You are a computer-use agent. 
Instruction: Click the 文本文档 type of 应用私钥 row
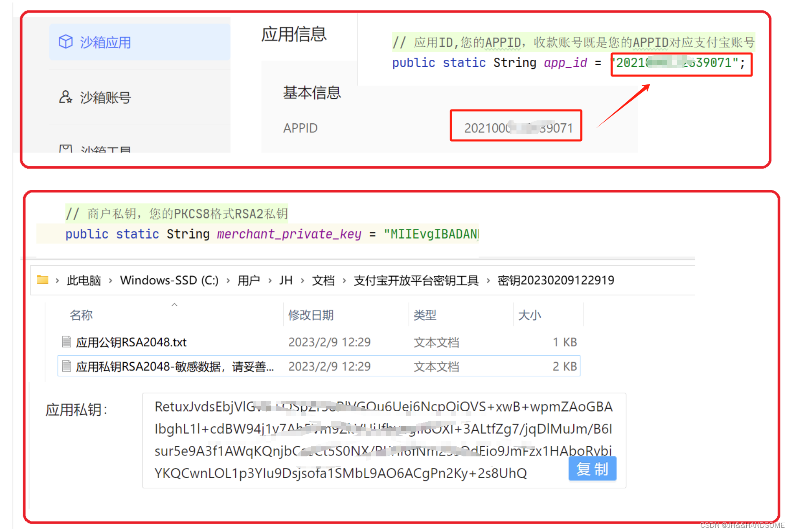[436, 367]
